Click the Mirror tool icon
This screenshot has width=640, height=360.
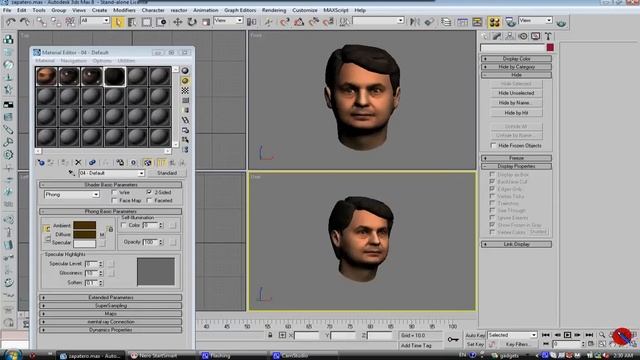pyautogui.click(x=415, y=22)
